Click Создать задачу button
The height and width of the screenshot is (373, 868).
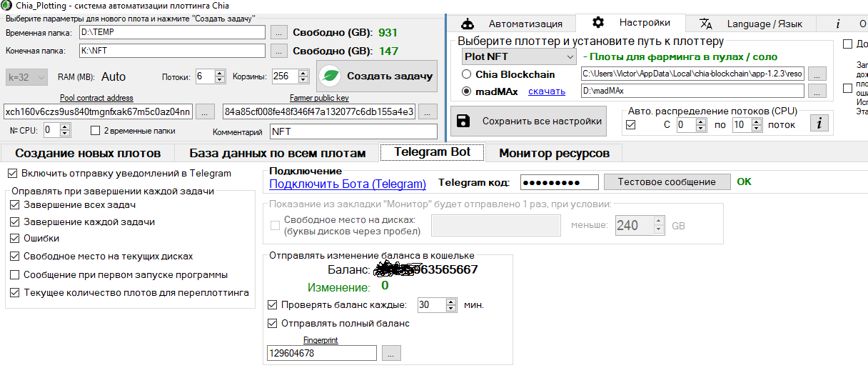[x=377, y=76]
